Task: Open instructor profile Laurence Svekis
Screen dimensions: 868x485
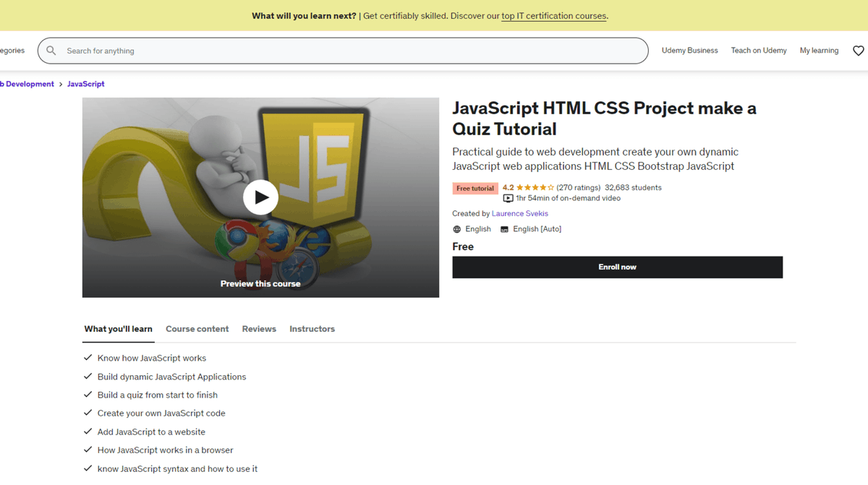Action: pyautogui.click(x=520, y=213)
